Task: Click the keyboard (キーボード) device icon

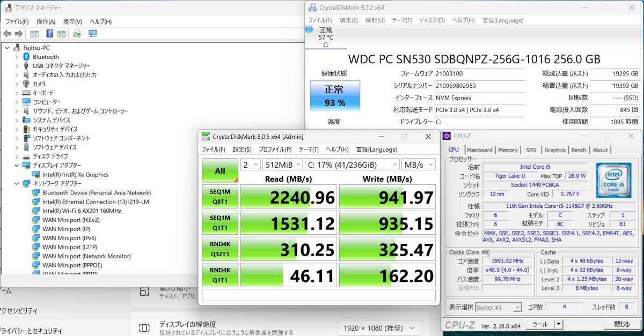Action: (x=26, y=93)
